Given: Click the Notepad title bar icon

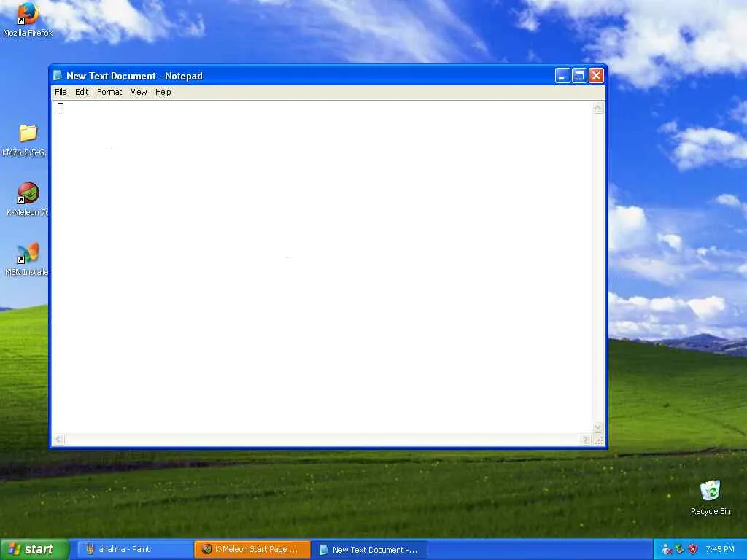Looking at the screenshot, I should 58,76.
